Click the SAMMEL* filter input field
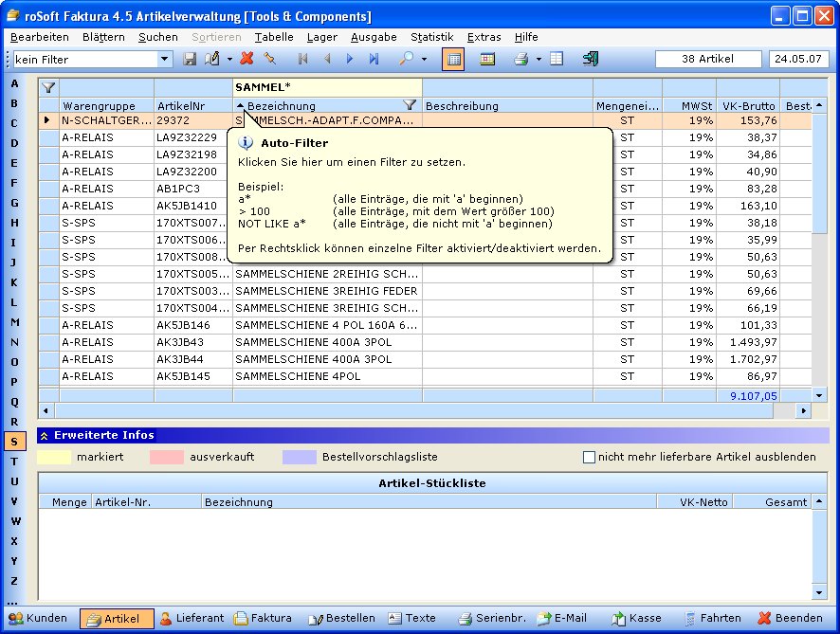Image resolution: width=840 pixels, height=634 pixels. [x=327, y=87]
